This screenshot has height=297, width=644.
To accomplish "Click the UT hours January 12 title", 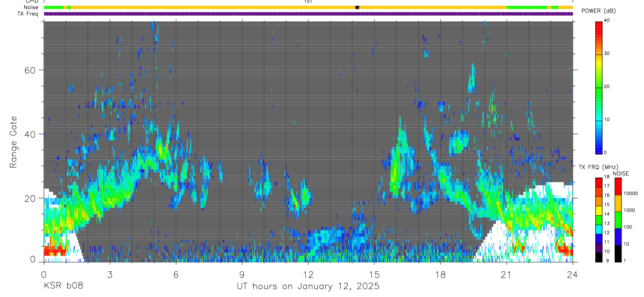I will tap(307, 286).
